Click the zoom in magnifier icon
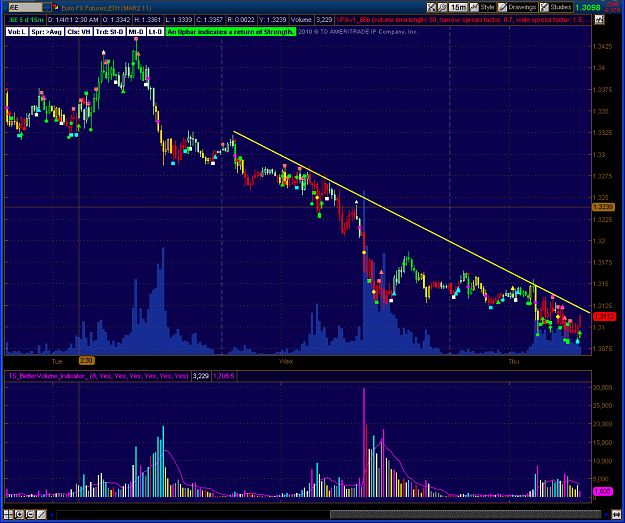This screenshot has width=625, height=523. click(19, 514)
